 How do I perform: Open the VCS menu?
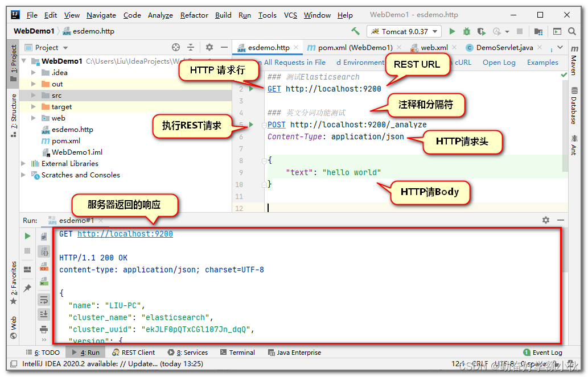tap(290, 15)
